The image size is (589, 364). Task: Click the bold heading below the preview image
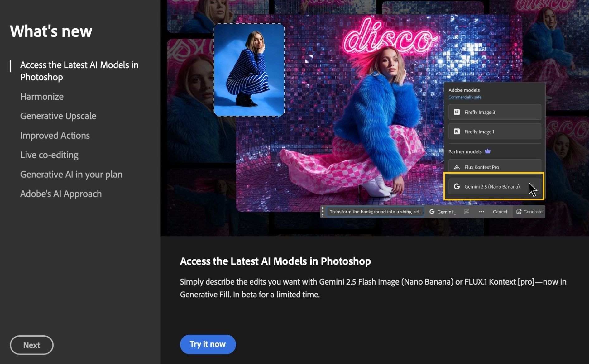[x=275, y=261]
